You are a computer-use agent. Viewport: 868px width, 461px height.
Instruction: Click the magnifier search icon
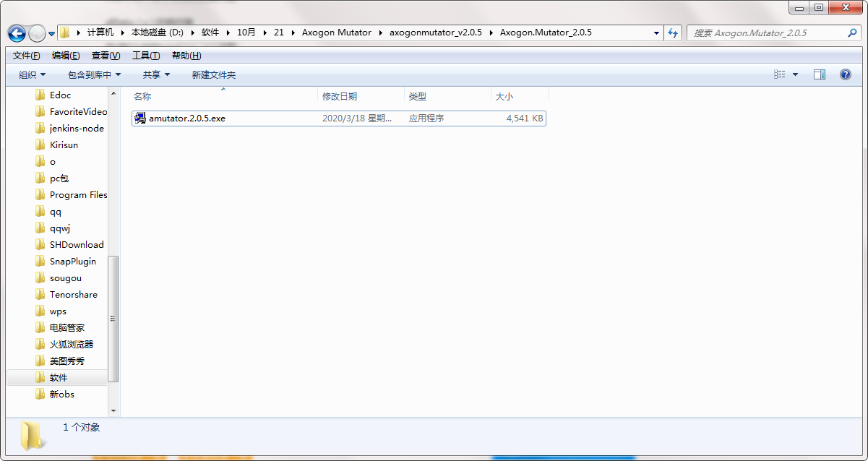pyautogui.click(x=852, y=33)
